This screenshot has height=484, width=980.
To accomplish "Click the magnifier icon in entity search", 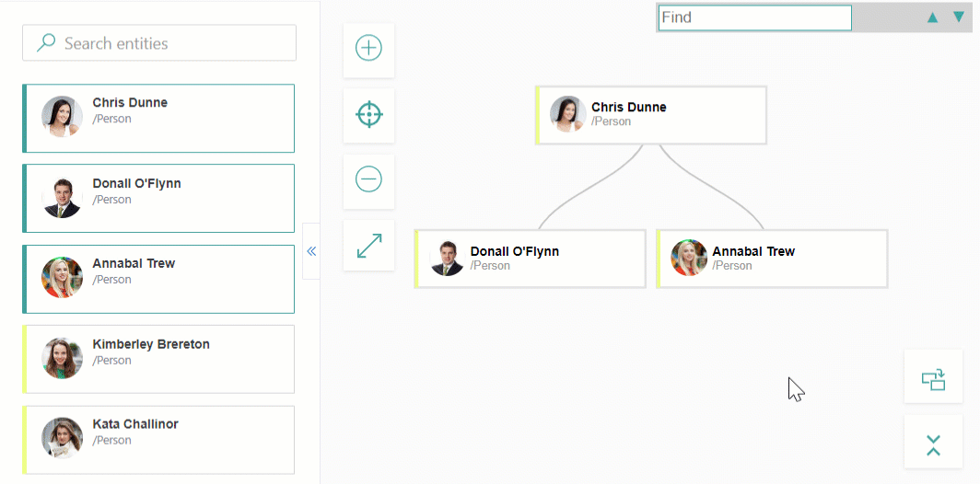I will (45, 43).
